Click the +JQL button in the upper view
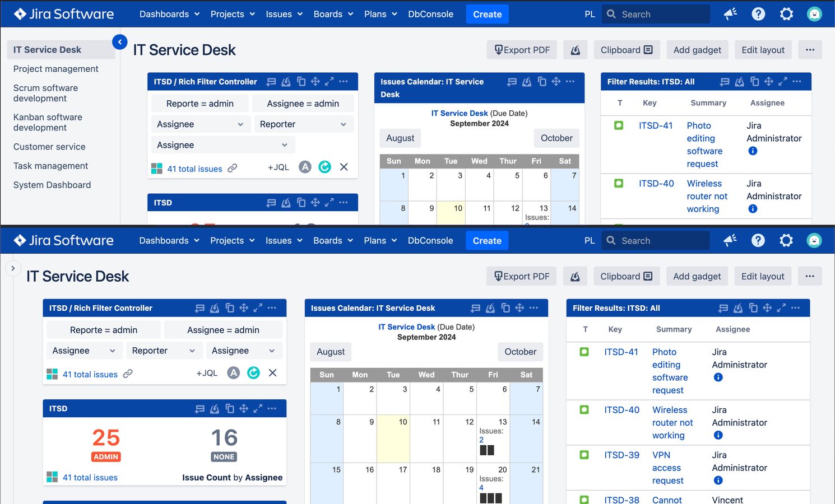The image size is (835, 504). (x=278, y=167)
